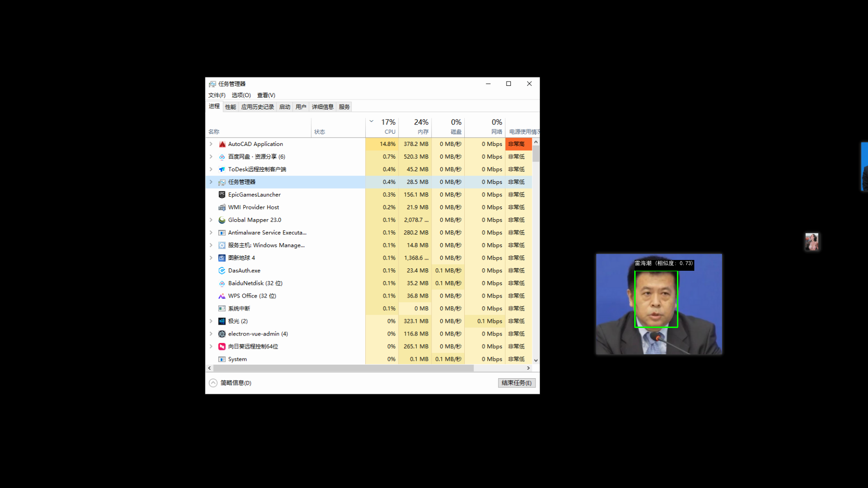Click the BaiduNetdisk (32 位) icon
This screenshot has width=868, height=488.
click(222, 283)
